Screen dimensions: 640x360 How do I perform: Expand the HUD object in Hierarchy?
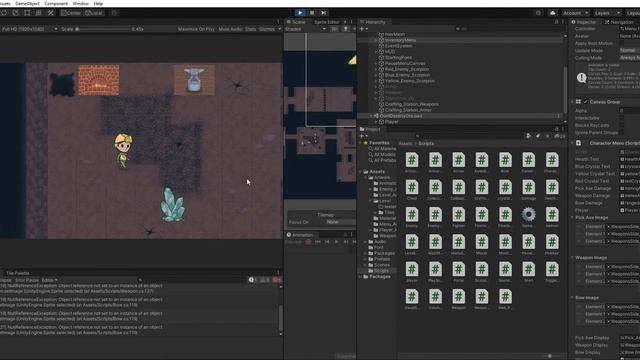(376, 52)
